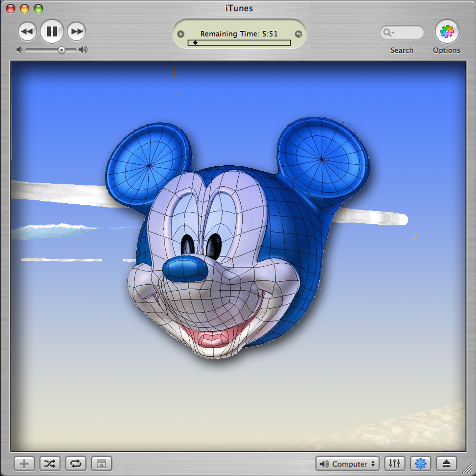Turn off the visualizer with flower icon
This screenshot has width=476, height=476.
click(420, 464)
